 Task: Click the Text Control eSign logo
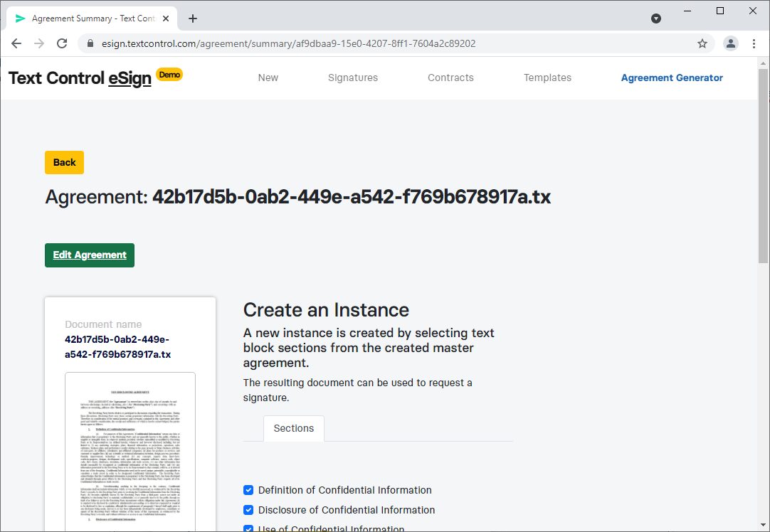pyautogui.click(x=80, y=78)
